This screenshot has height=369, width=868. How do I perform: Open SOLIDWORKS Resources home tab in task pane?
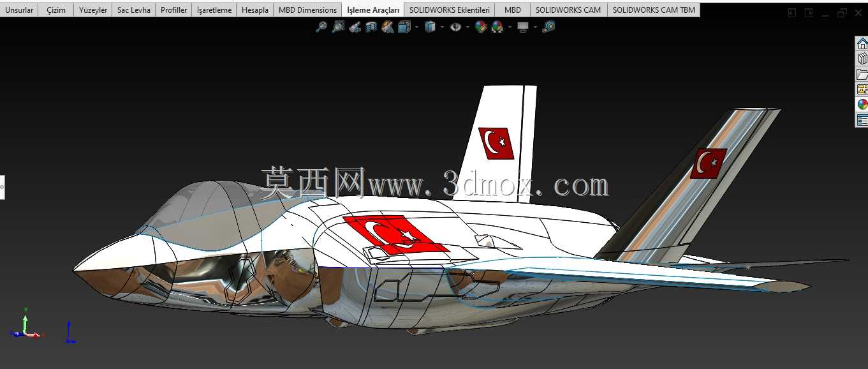[862, 43]
